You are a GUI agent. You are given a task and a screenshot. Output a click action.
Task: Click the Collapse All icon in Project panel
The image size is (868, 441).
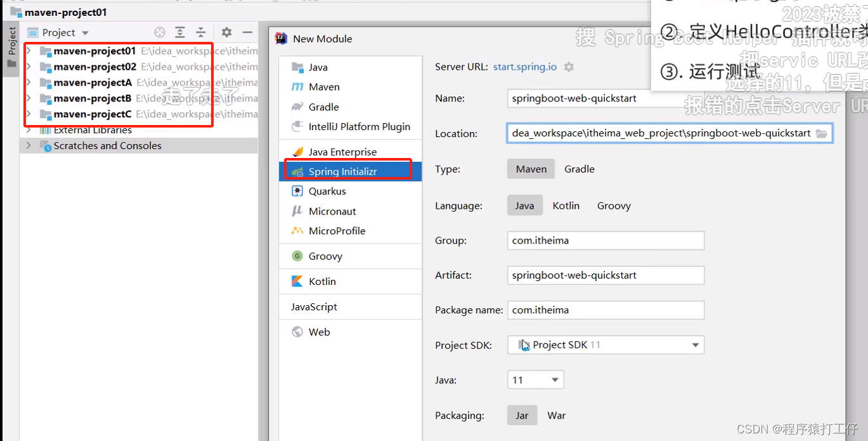coord(200,32)
